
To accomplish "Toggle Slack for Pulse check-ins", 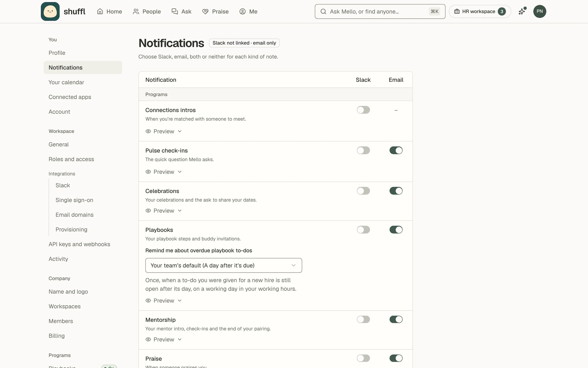I will (363, 150).
